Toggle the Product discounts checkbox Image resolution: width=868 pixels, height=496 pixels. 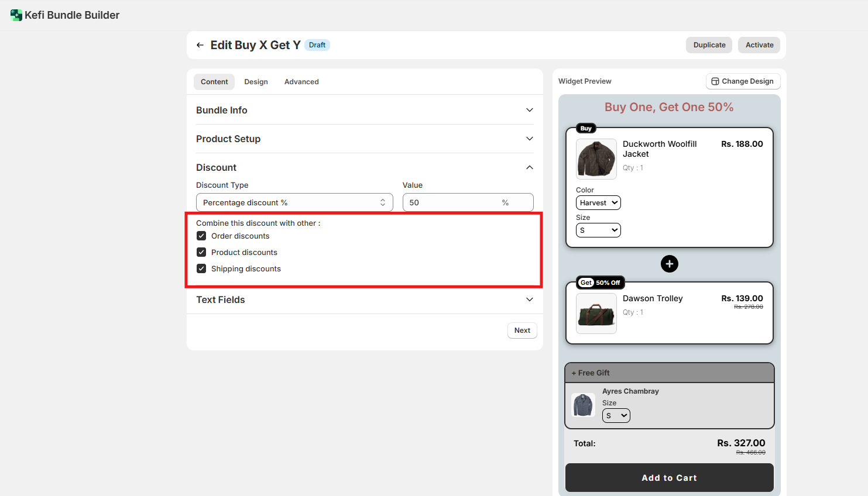[x=201, y=253]
